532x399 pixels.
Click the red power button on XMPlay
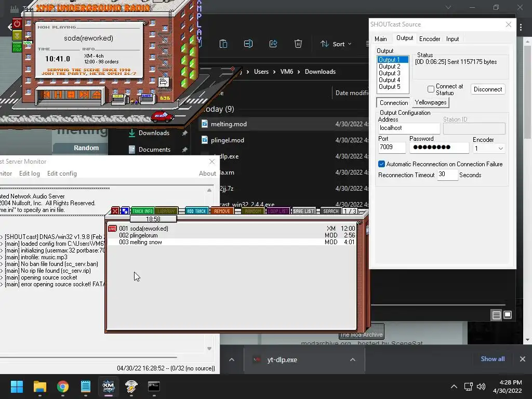[17, 24]
